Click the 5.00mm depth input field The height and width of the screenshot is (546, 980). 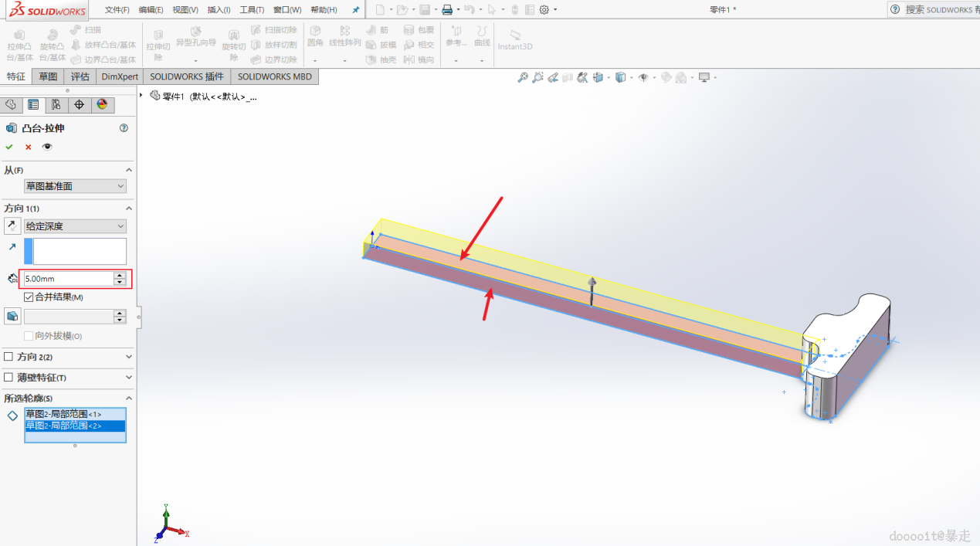coord(69,279)
